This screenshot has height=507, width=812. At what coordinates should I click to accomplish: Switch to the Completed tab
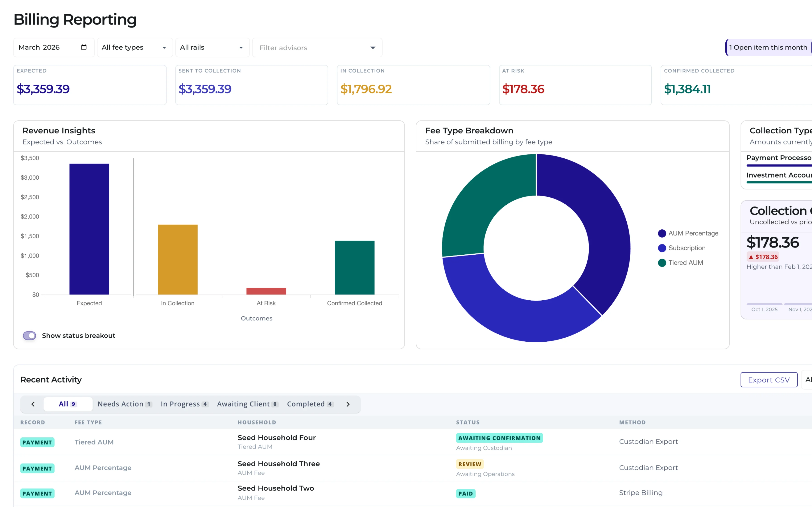coord(309,404)
